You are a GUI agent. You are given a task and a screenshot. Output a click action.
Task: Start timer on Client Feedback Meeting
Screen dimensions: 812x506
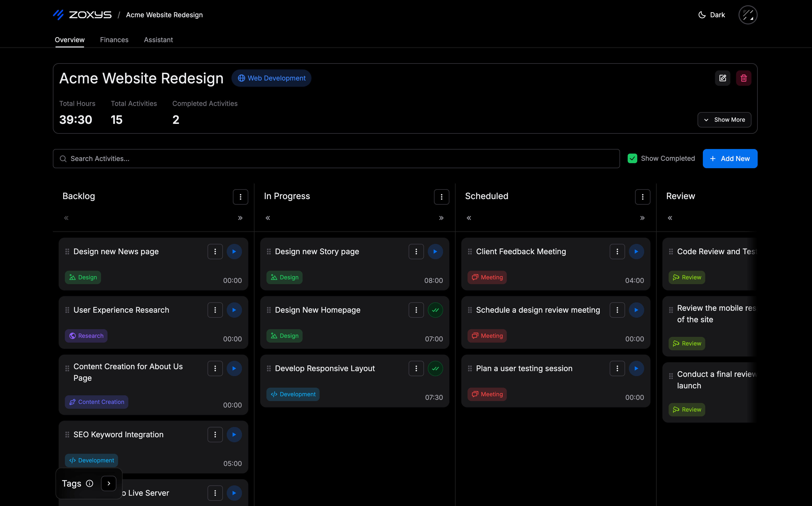(636, 251)
